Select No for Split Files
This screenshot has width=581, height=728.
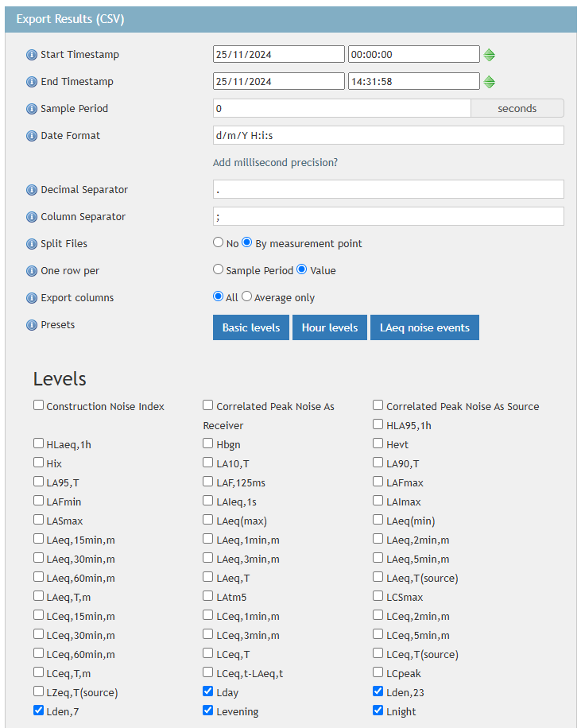219,243
